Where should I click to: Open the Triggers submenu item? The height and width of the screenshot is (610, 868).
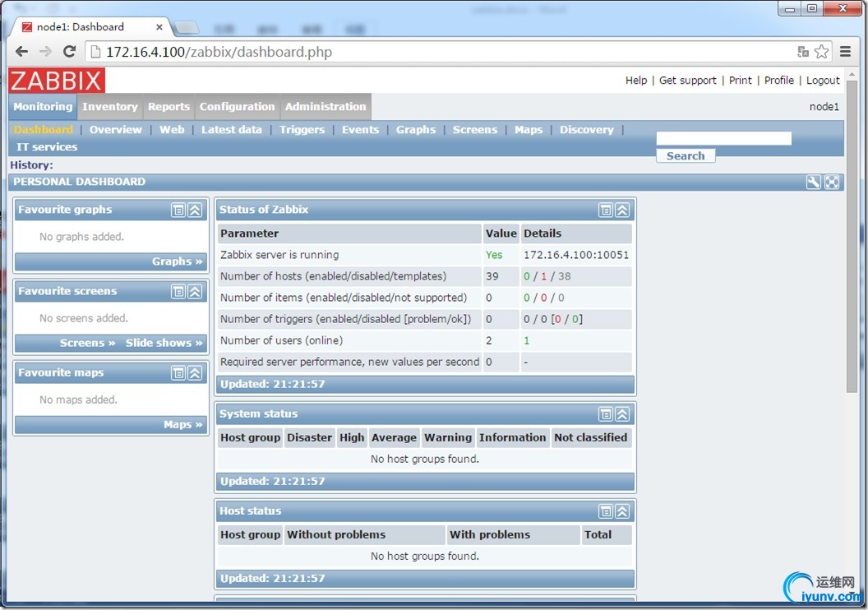(x=302, y=130)
